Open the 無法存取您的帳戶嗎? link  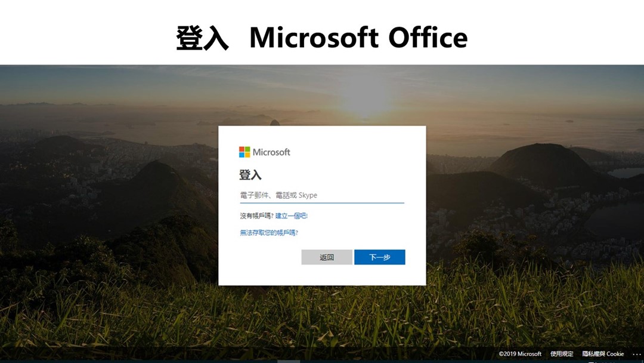[x=268, y=233]
